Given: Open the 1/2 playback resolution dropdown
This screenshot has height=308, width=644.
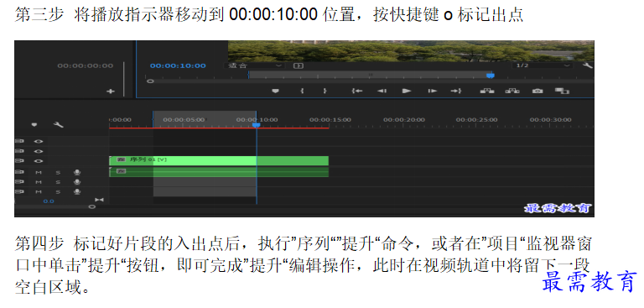Looking at the screenshot, I should pos(542,65).
